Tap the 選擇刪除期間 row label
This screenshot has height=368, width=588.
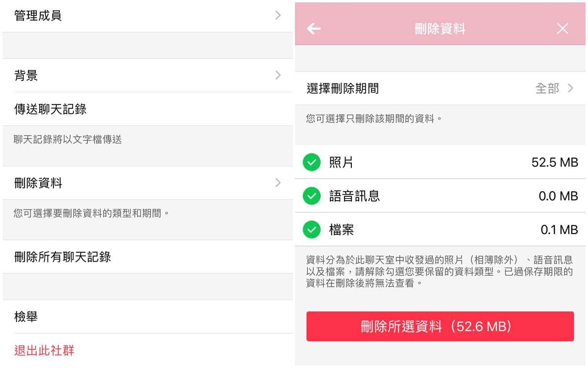[343, 89]
